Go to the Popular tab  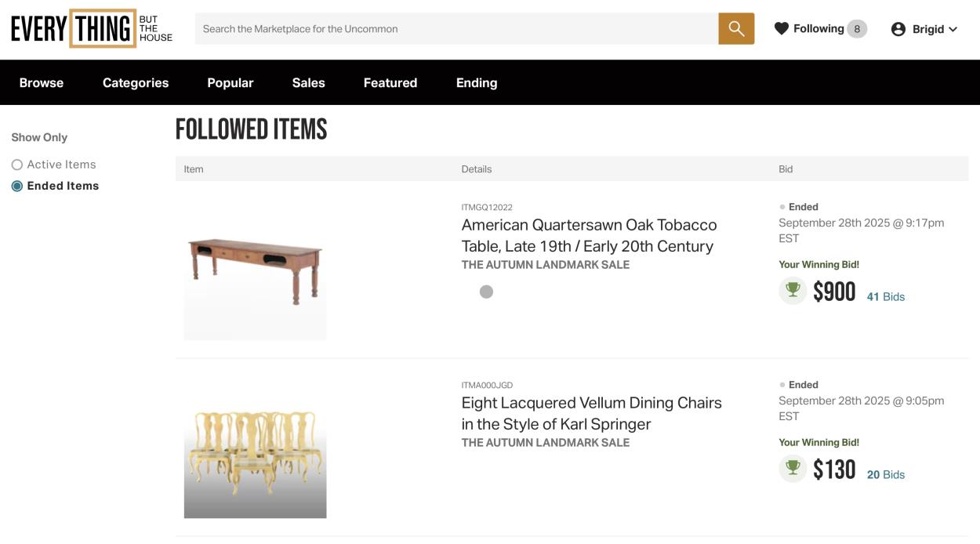point(230,82)
